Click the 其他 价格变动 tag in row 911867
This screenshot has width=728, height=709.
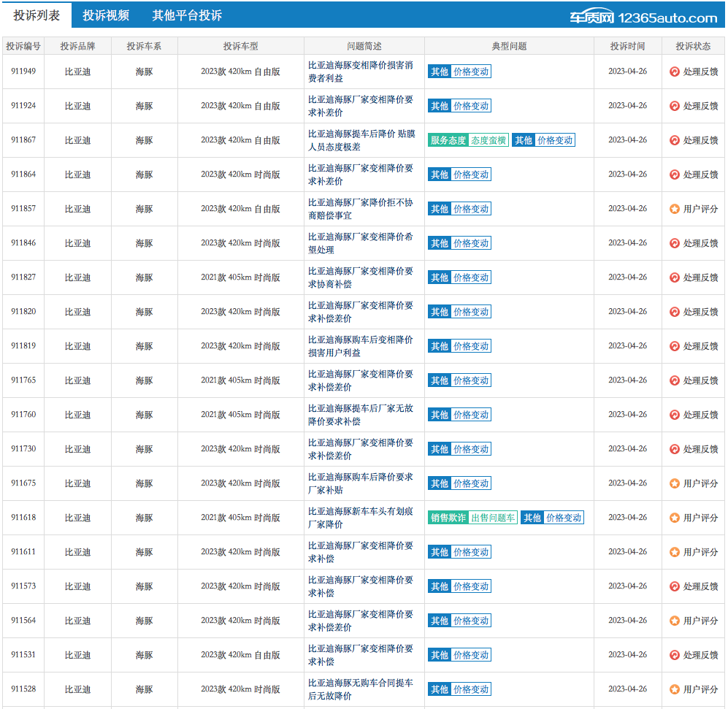[544, 140]
